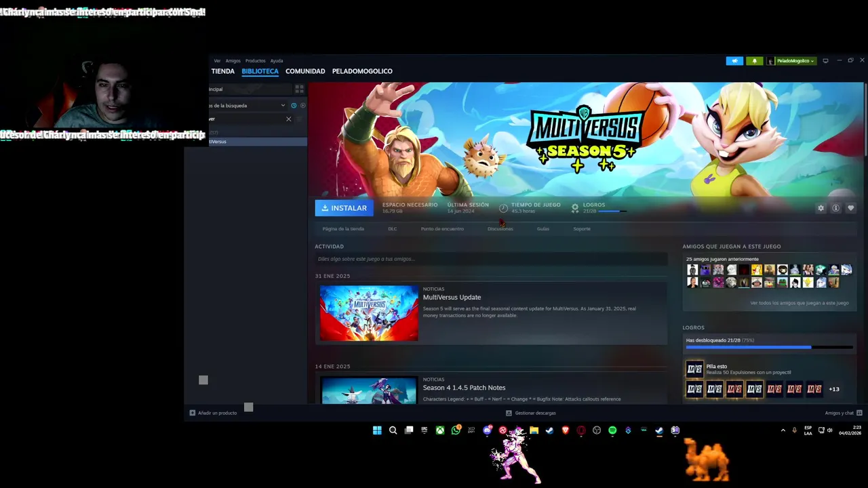Open the advanced filter icon beside search
The image size is (868, 488).
(x=300, y=119)
